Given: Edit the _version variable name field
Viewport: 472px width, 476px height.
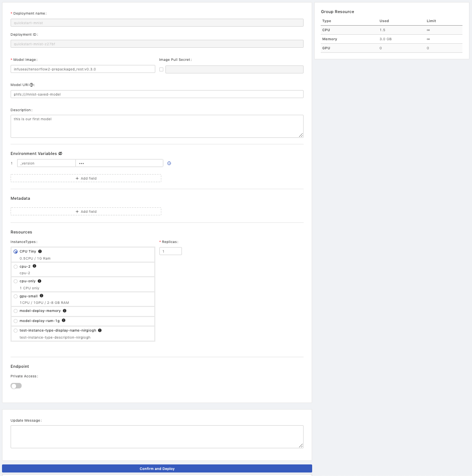Looking at the screenshot, I should [x=46, y=164].
